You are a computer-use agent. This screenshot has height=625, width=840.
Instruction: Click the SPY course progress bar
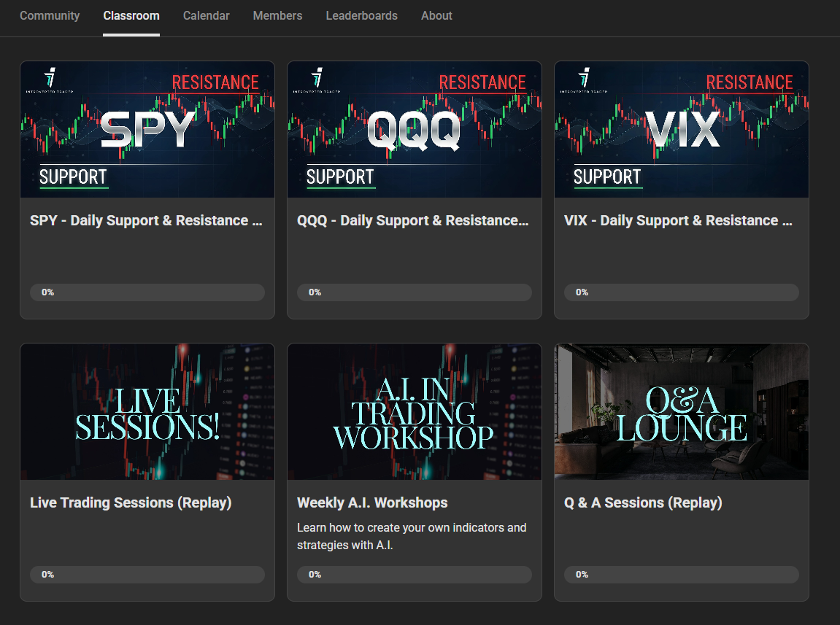pyautogui.click(x=147, y=292)
